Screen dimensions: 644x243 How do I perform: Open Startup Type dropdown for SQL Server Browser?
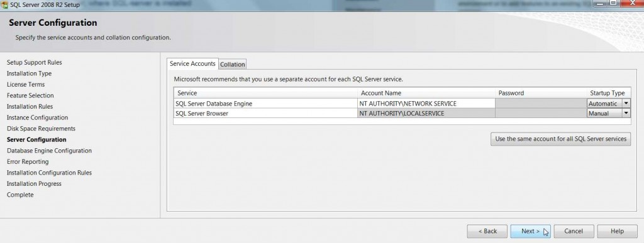pyautogui.click(x=626, y=114)
